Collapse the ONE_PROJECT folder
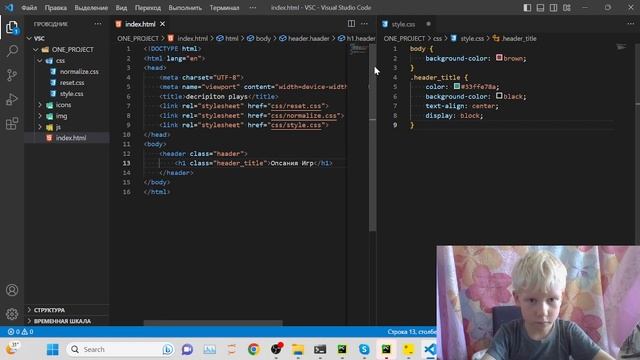This screenshot has width=640, height=360. click(36, 49)
